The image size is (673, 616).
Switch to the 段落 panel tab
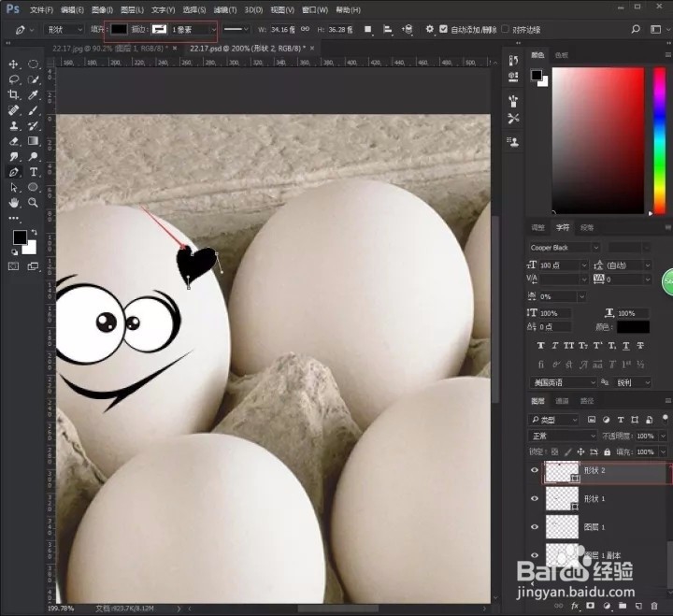point(587,227)
